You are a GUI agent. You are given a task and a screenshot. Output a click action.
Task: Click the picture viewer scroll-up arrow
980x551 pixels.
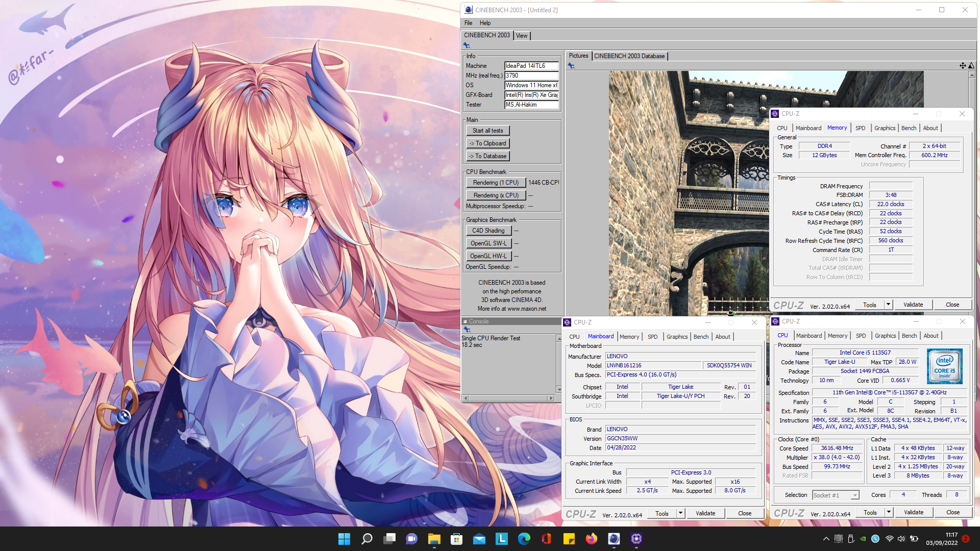[x=971, y=75]
